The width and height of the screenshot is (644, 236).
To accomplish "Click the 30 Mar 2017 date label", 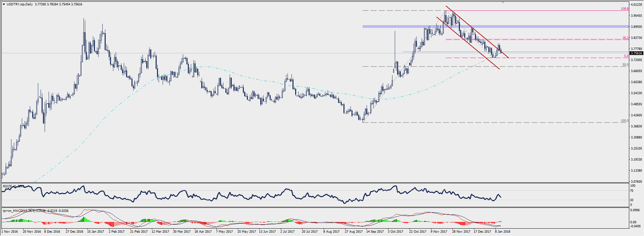I will tap(182, 232).
